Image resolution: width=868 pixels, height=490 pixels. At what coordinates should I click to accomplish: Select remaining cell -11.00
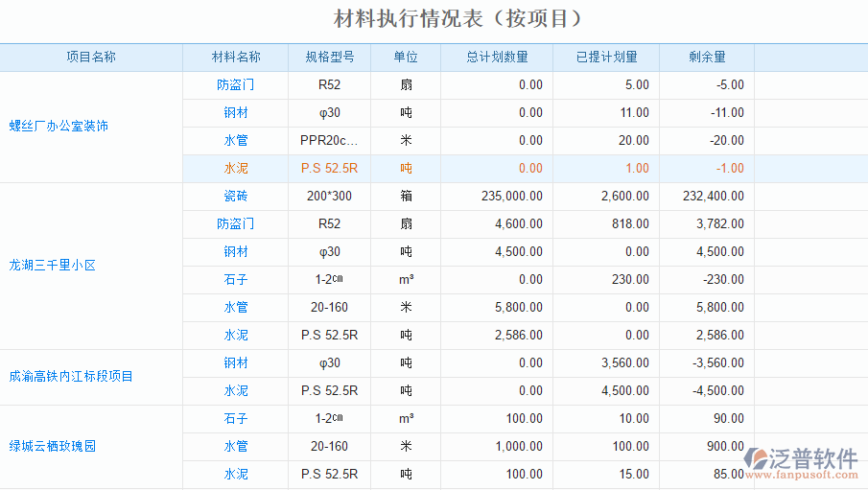(707, 113)
